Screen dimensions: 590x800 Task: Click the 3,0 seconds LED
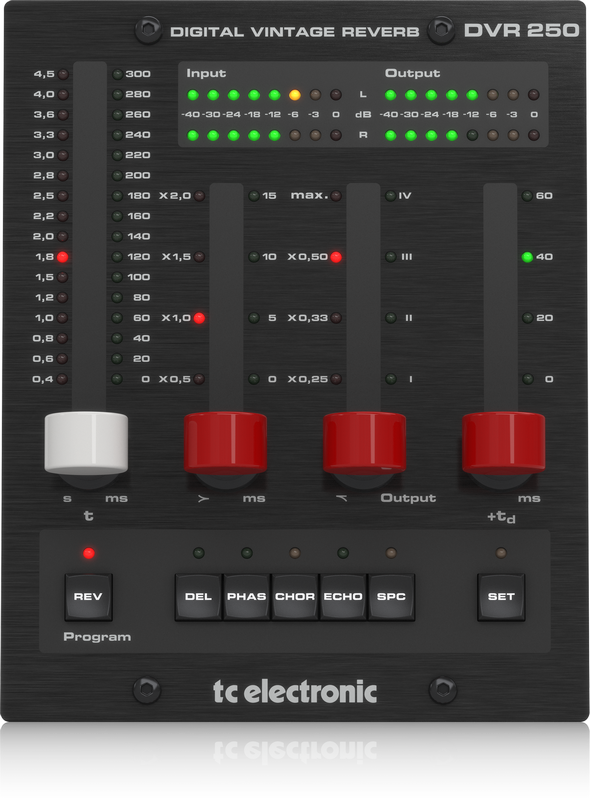pos(63,155)
